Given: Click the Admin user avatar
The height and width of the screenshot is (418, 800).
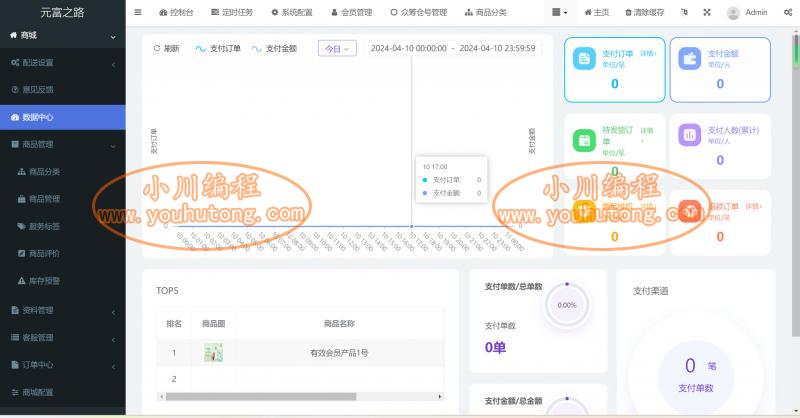Looking at the screenshot, I should 733,13.
